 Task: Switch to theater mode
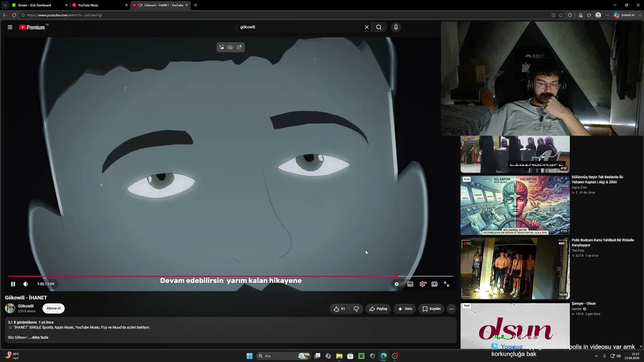[x=434, y=284]
